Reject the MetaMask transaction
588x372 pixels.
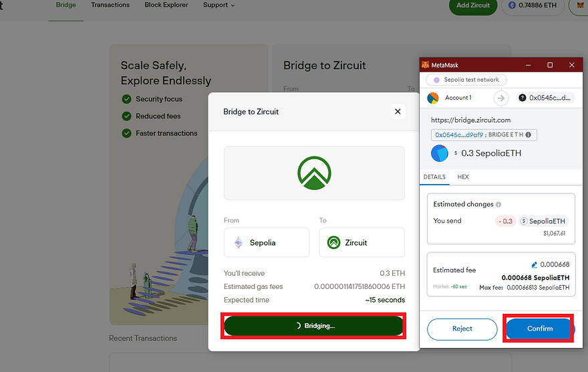click(x=462, y=329)
